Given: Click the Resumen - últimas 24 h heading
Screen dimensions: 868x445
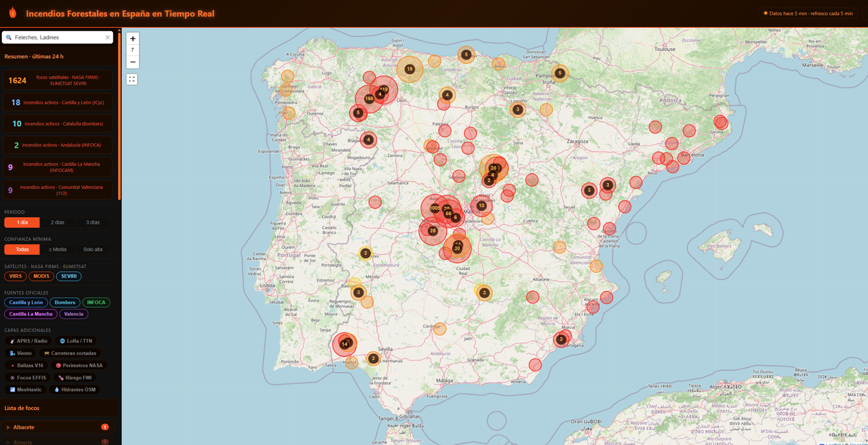Looking at the screenshot, I should 34,56.
